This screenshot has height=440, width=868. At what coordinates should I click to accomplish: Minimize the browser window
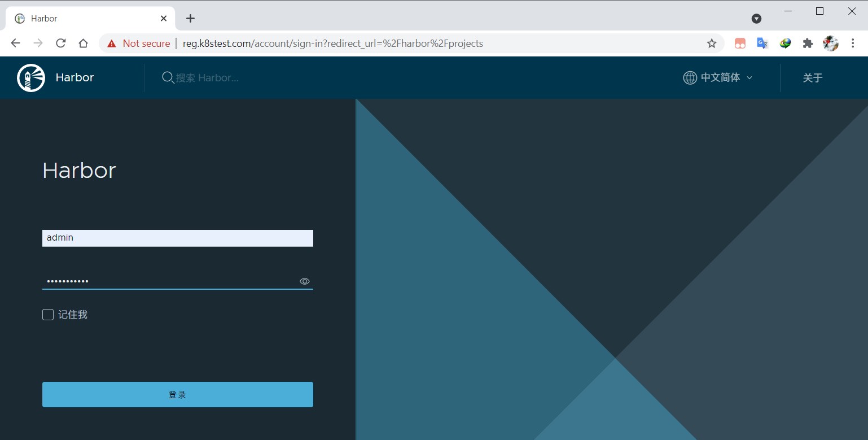[788, 11]
